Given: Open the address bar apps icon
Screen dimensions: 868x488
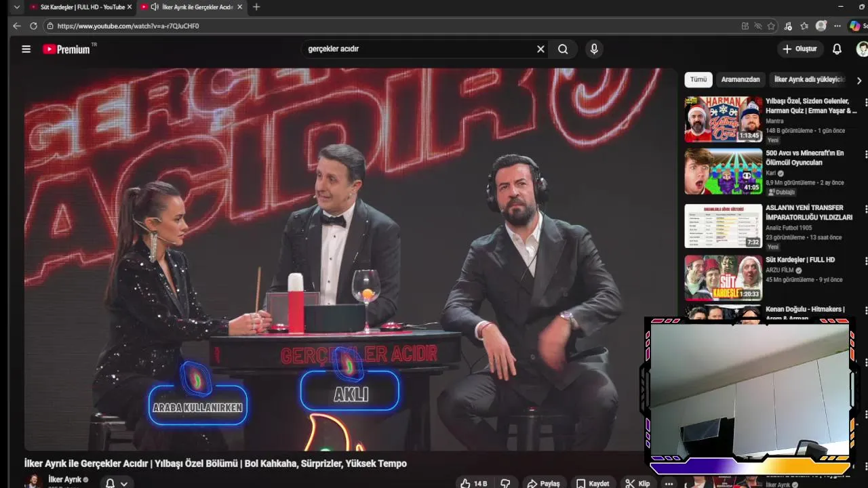Looking at the screenshot, I should pyautogui.click(x=745, y=26).
